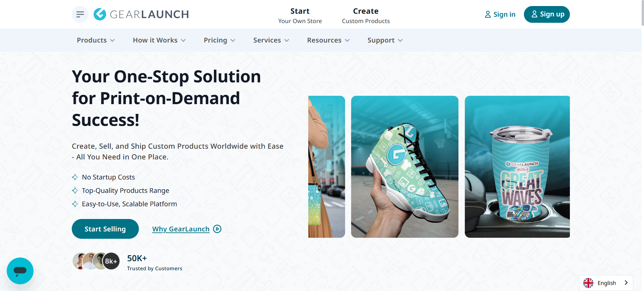The width and height of the screenshot is (644, 291).
Task: Open the hamburger menu icon
Action: [80, 14]
